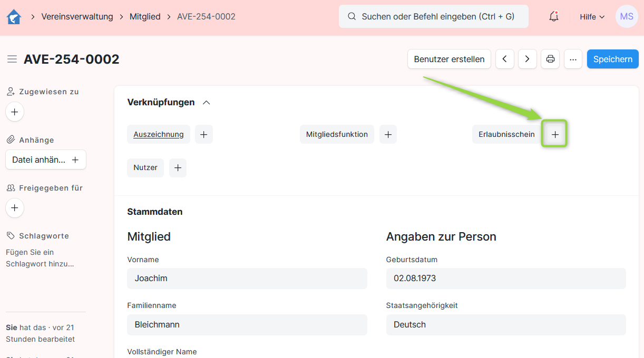644x358 pixels.
Task: Click the home logo icon
Action: pyautogui.click(x=14, y=17)
